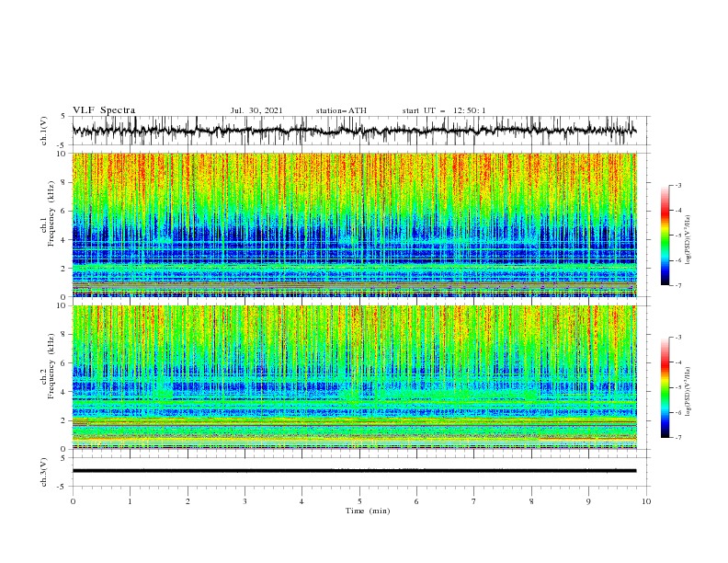
Task: Click time axis tick label '0'
Action: click(73, 501)
